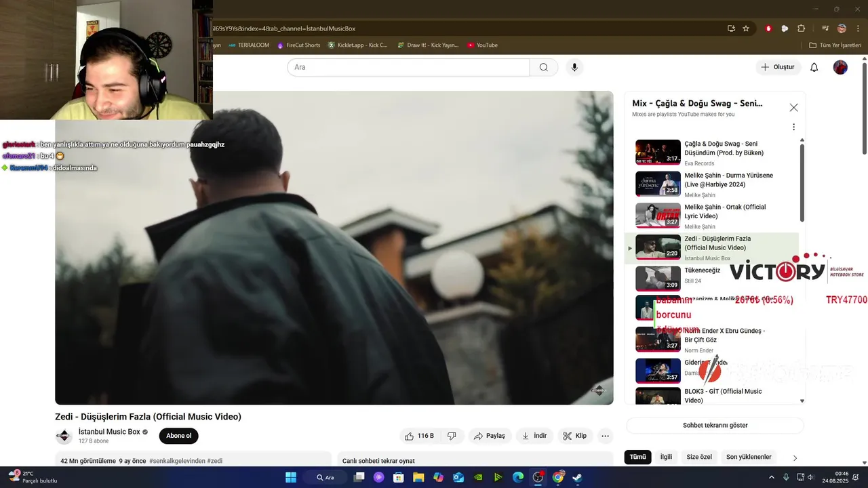Open the Mix playlist three-dot options
Image resolution: width=868 pixels, height=488 pixels.
[x=793, y=127]
